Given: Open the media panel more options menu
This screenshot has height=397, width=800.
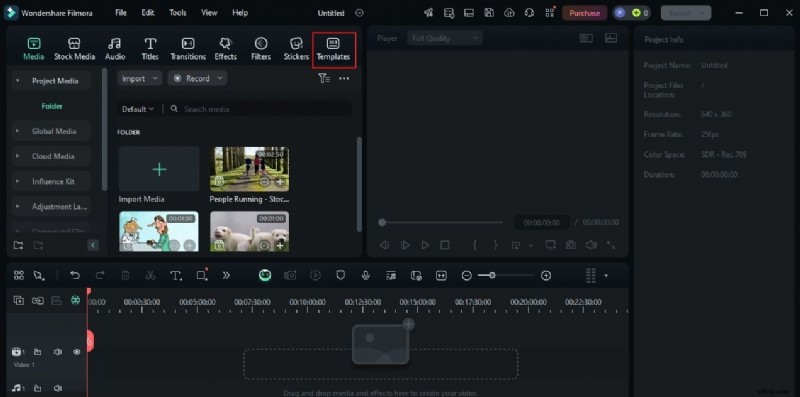Looking at the screenshot, I should click(344, 79).
